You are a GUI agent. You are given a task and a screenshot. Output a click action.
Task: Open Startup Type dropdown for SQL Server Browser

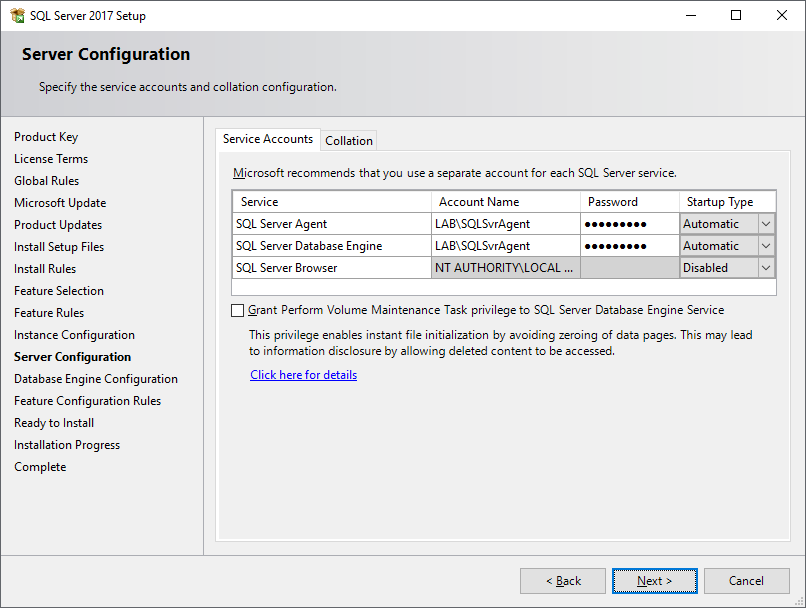point(766,268)
